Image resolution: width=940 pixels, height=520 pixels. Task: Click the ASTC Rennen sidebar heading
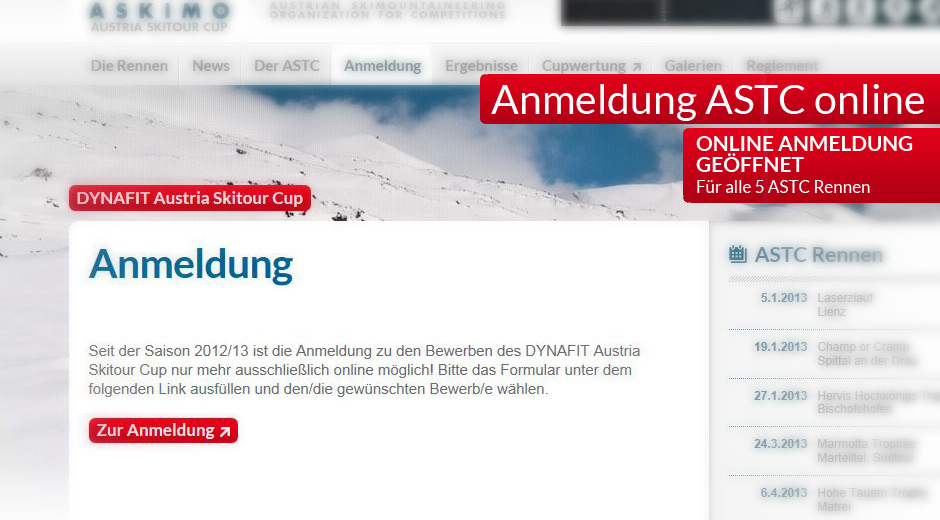818,255
